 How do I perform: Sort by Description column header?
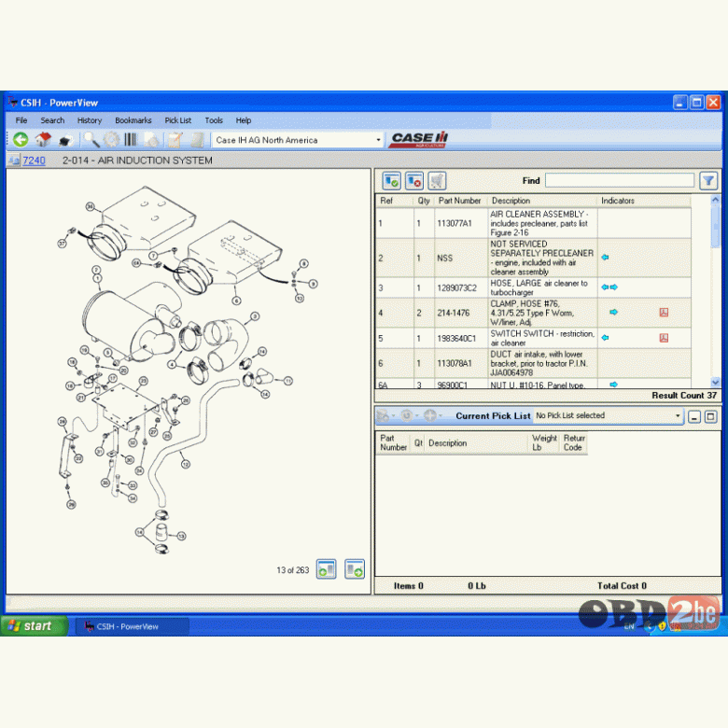(x=542, y=201)
